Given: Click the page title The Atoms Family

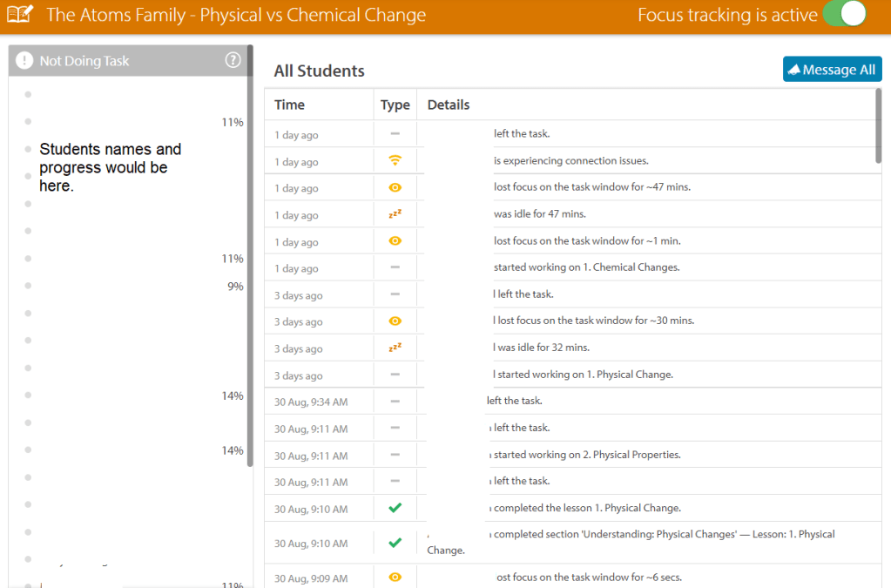Looking at the screenshot, I should pos(236,15).
